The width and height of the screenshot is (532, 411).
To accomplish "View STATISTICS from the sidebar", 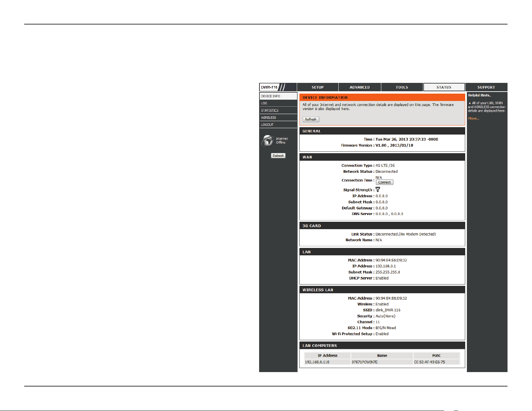I will [278, 110].
